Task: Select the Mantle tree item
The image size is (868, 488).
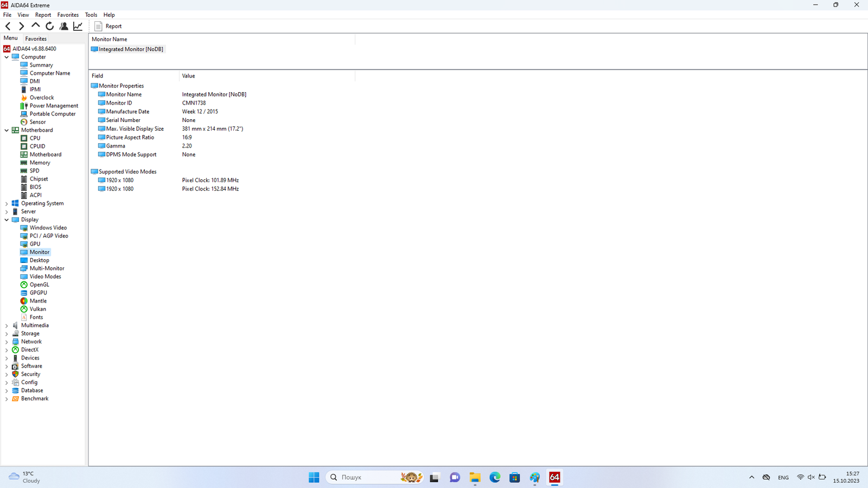Action: [34, 301]
